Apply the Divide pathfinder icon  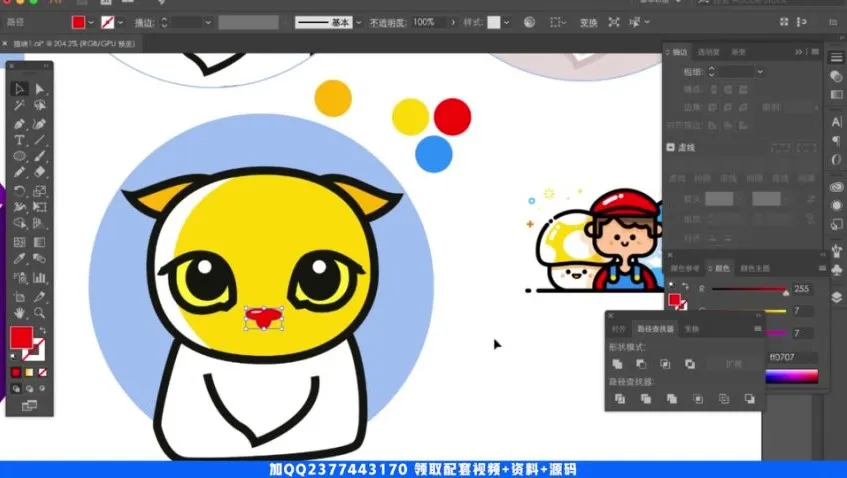click(x=619, y=399)
